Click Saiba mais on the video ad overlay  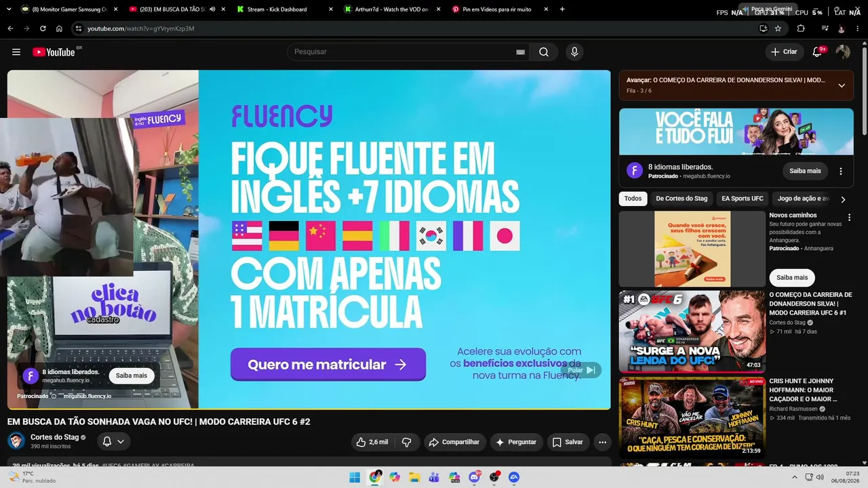pyautogui.click(x=132, y=375)
